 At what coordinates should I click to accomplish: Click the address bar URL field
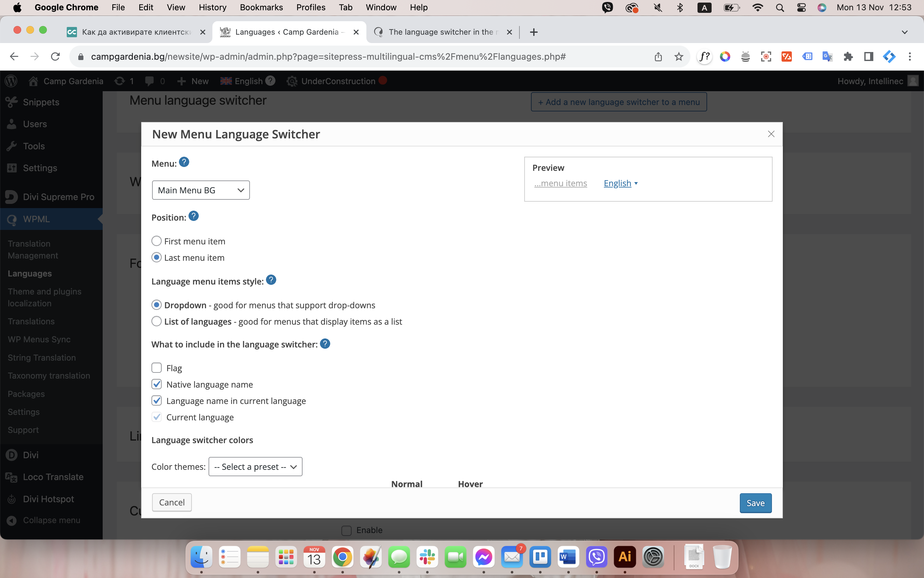[x=328, y=57]
